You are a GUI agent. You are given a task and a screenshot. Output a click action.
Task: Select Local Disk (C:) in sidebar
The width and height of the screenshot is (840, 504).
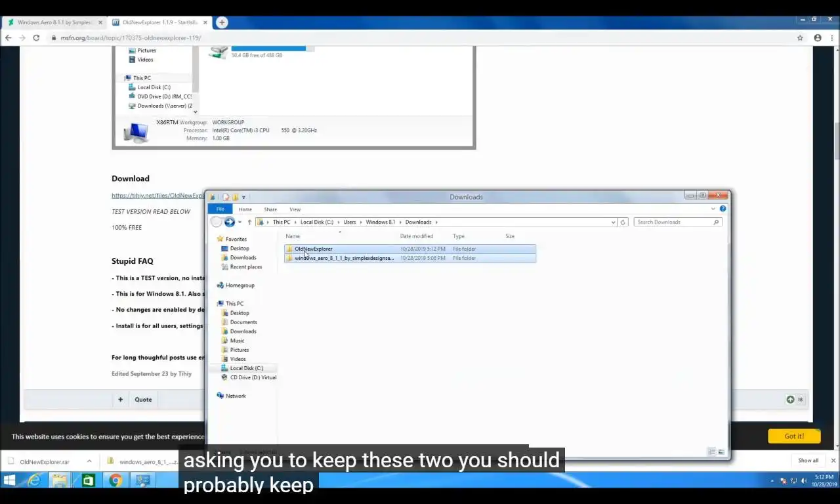(x=246, y=368)
